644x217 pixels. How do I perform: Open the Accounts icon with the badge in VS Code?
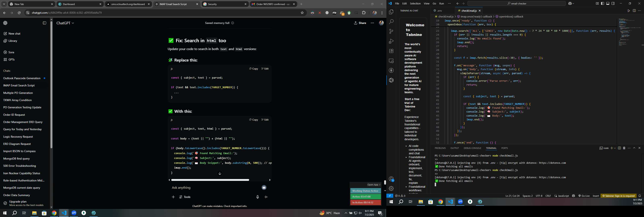[x=391, y=179]
